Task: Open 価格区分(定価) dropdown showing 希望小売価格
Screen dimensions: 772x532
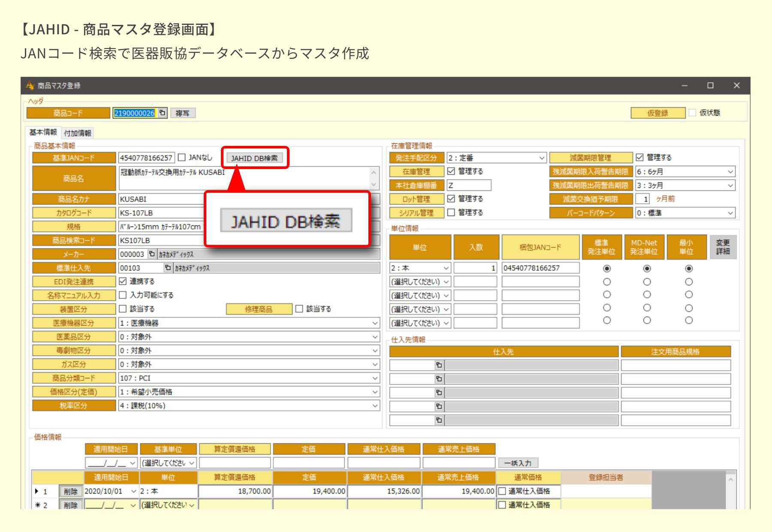Action: point(249,392)
